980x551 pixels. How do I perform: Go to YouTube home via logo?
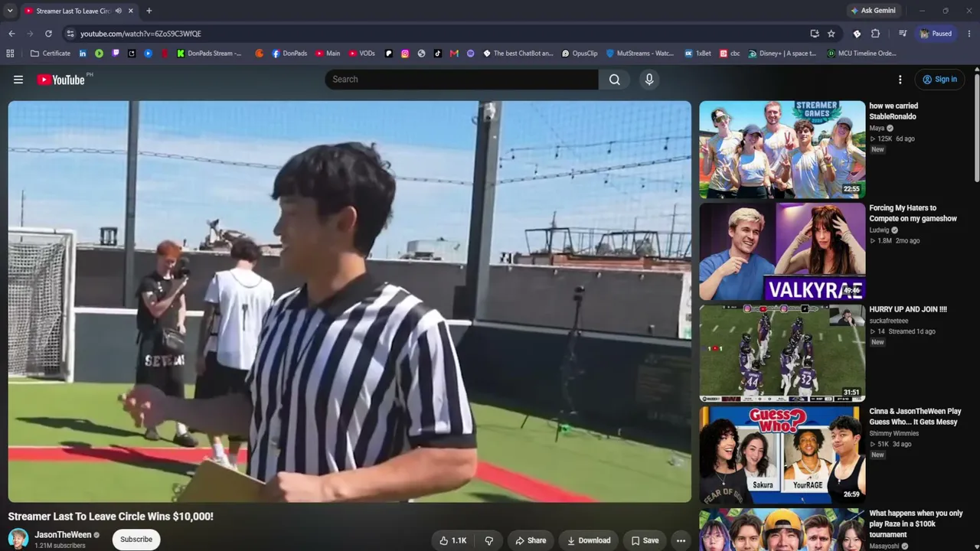[60, 80]
